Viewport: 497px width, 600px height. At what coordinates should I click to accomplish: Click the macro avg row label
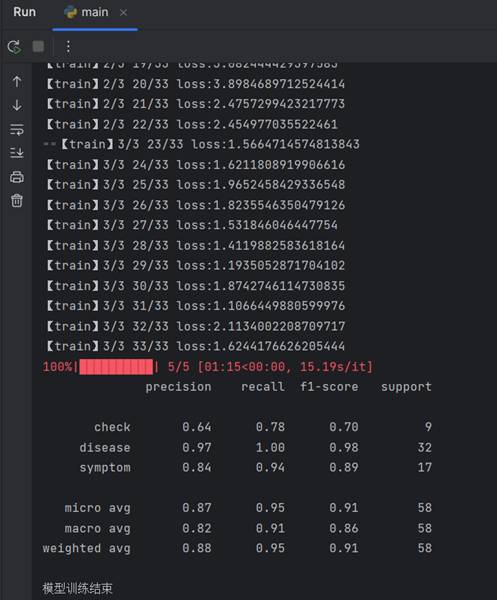97,528
